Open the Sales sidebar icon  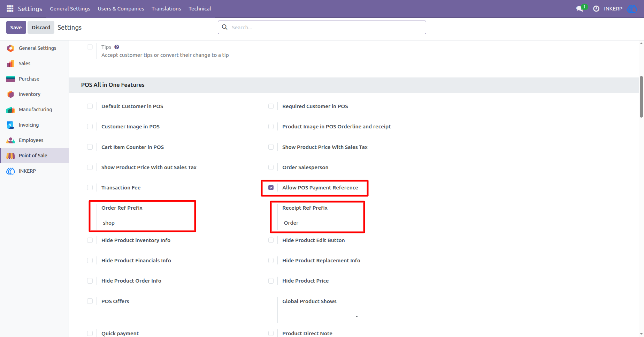11,63
